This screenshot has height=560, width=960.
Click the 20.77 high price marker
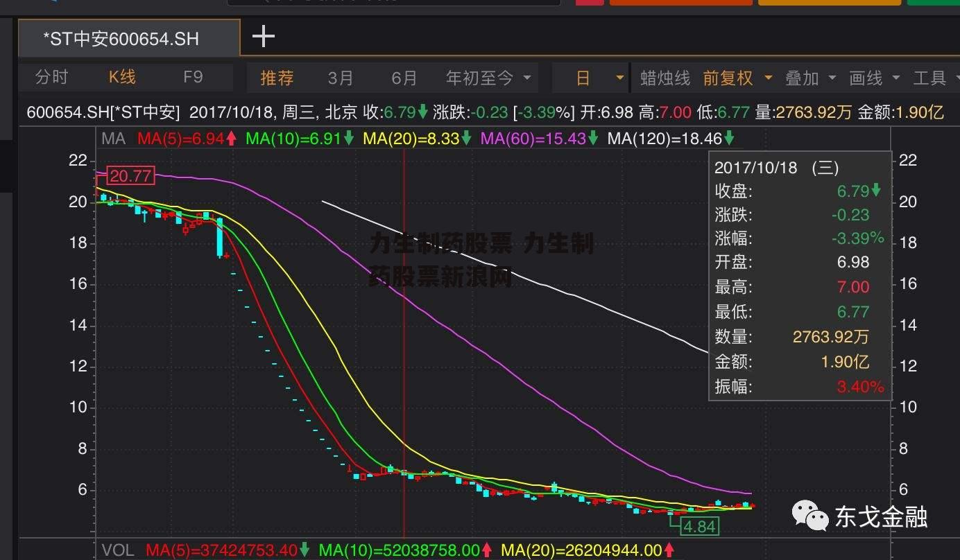131,176
